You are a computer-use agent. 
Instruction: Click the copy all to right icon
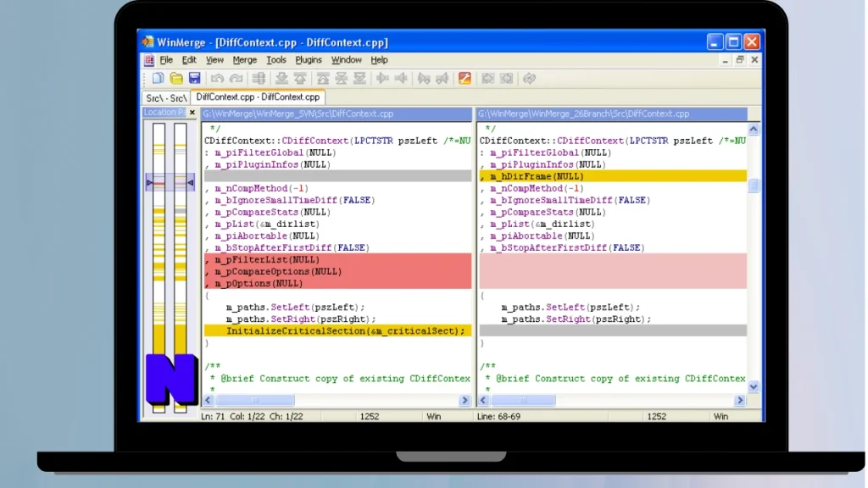pyautogui.click(x=487, y=79)
